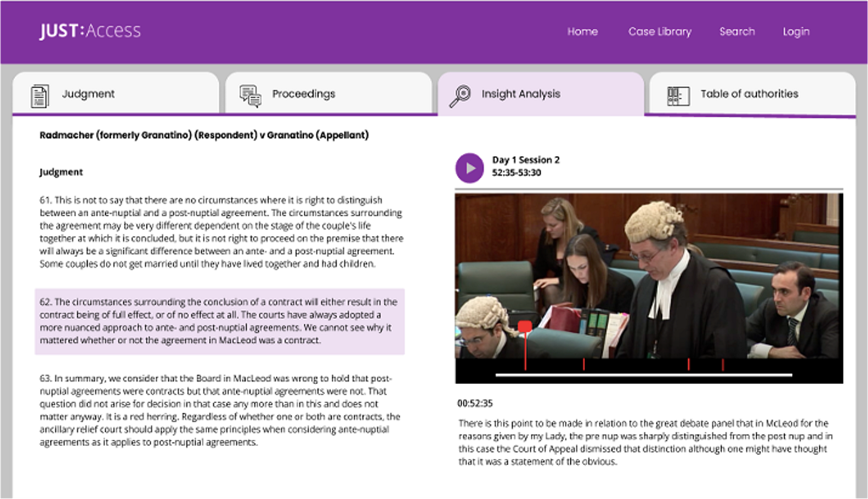Jump to the third red timeline marker
This screenshot has height=499, width=868.
(x=689, y=364)
